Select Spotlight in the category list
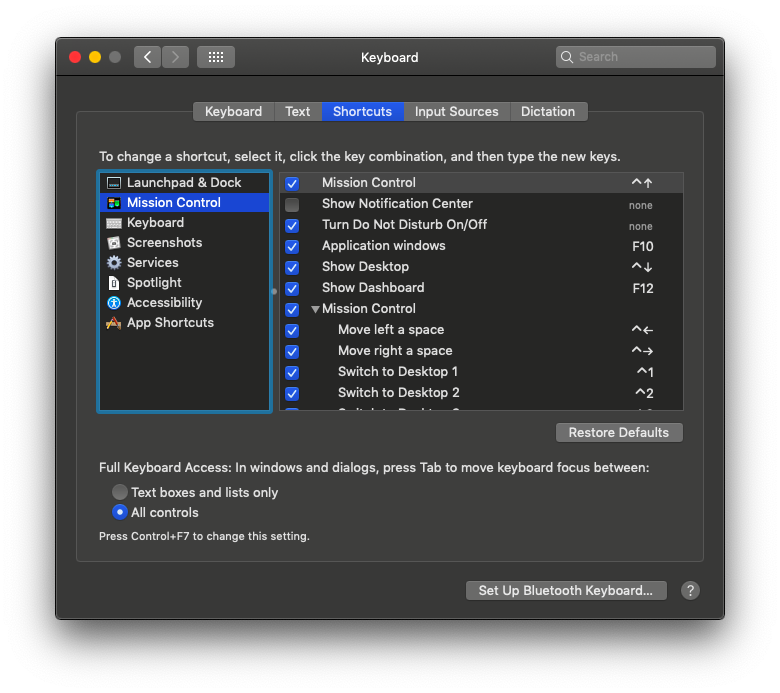Screen dimensions: 780x693 pyautogui.click(x=184, y=283)
